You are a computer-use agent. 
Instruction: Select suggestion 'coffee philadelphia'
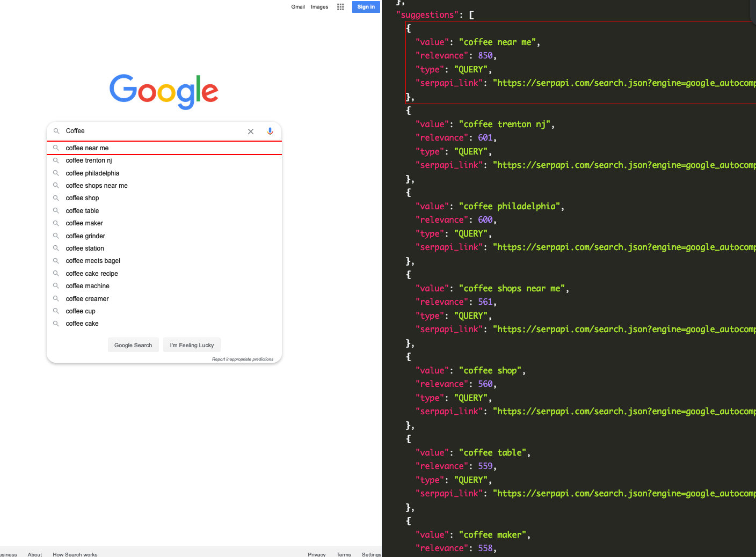[164, 173]
